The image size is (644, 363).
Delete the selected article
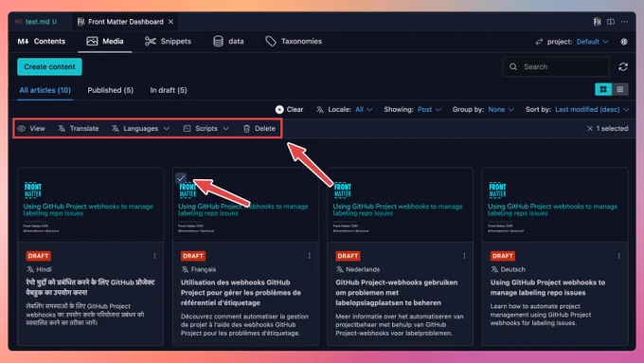[259, 129]
